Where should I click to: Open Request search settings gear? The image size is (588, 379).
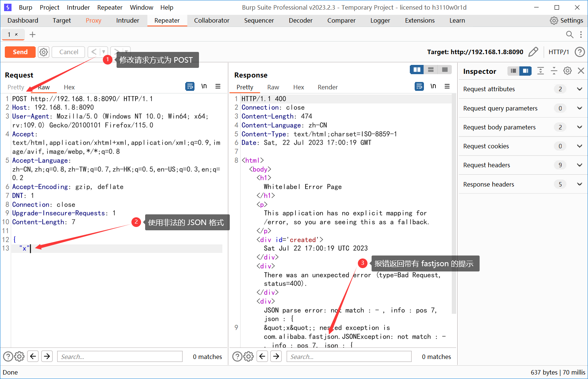pyautogui.click(x=19, y=356)
